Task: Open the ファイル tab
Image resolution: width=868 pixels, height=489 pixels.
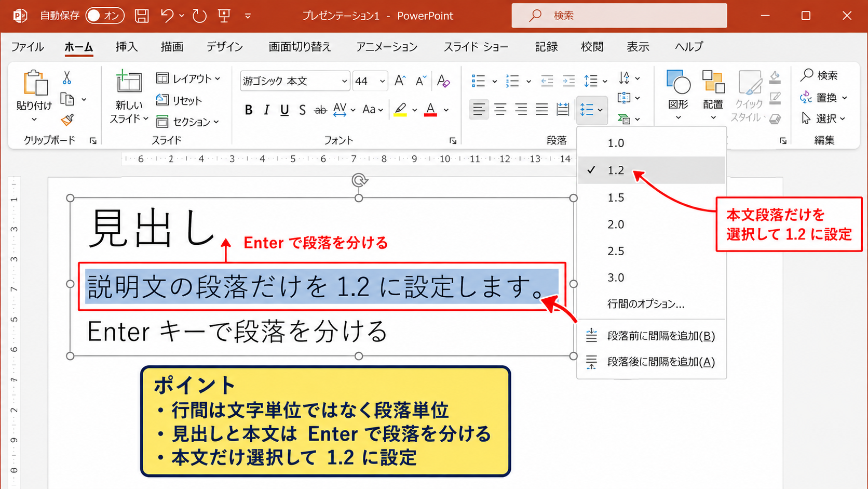Action: point(28,47)
